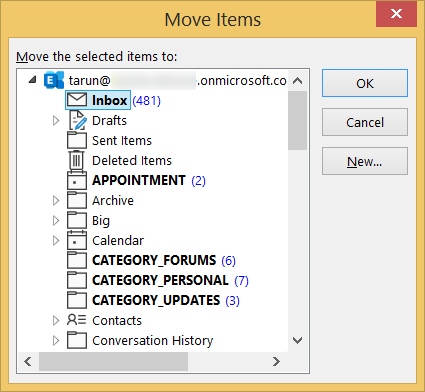
Task: Click the Drafts pencil-and-page icon
Action: (77, 120)
